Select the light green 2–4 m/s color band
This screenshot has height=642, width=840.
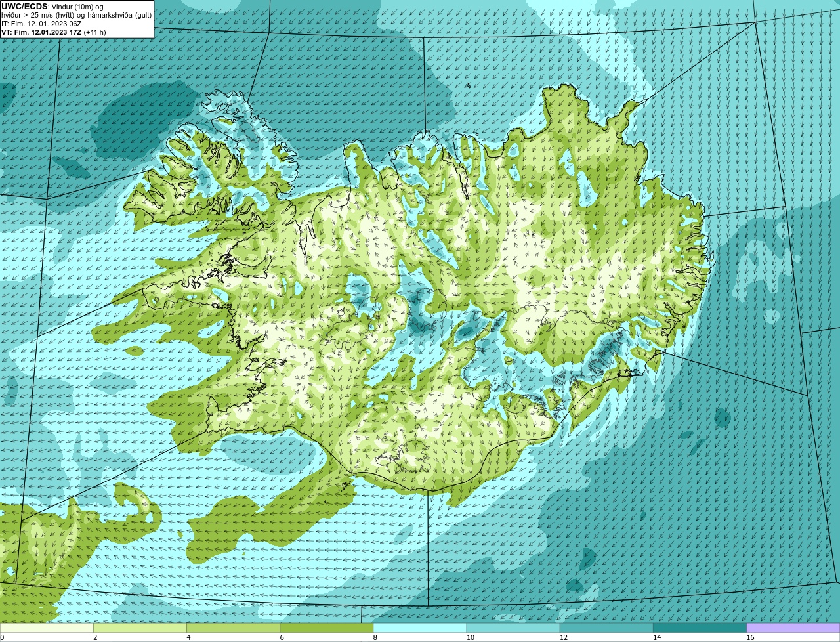(x=140, y=628)
